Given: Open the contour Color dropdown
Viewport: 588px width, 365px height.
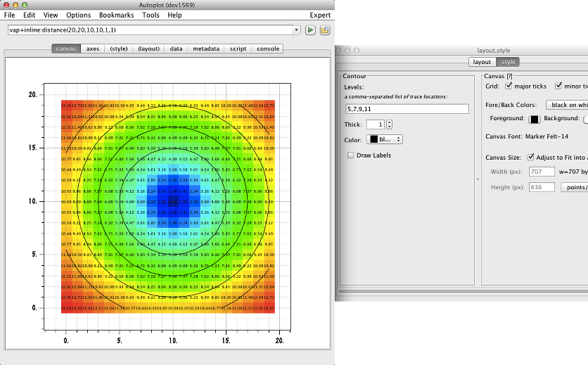Looking at the screenshot, I should tap(385, 139).
